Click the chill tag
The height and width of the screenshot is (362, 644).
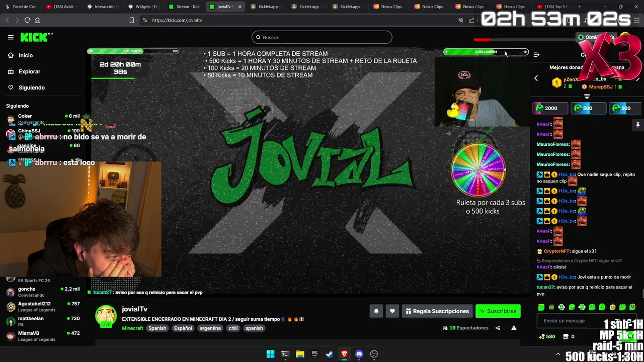[233, 328]
